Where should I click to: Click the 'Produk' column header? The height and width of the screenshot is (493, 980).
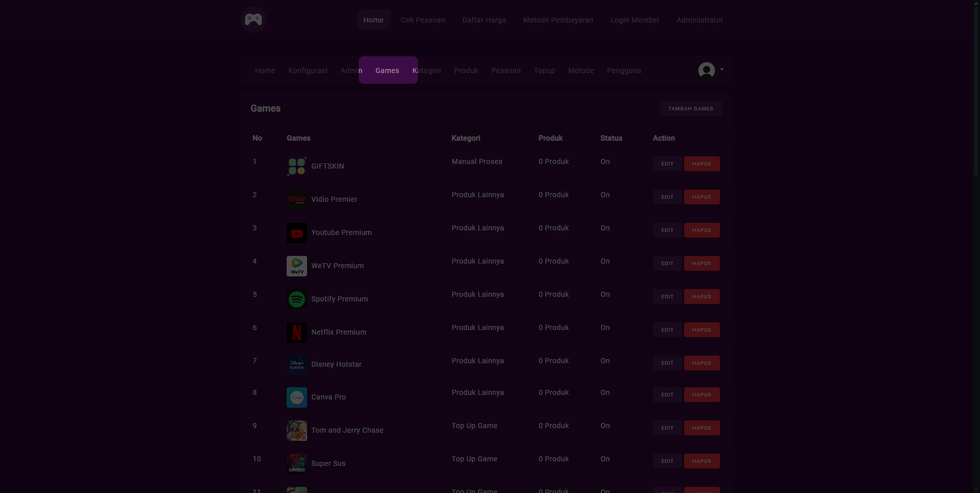click(550, 138)
